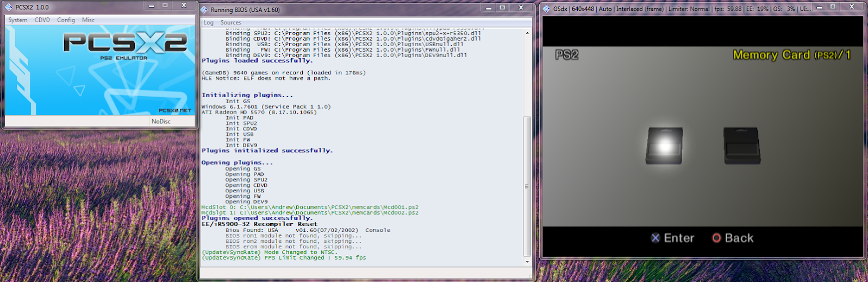Click the McdSlot 0 memcard path line
This screenshot has height=282, width=868.
pyautogui.click(x=310, y=207)
